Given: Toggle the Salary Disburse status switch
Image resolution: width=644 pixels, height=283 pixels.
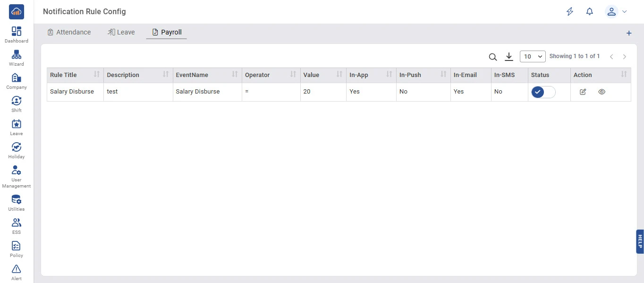Looking at the screenshot, I should 543,92.
